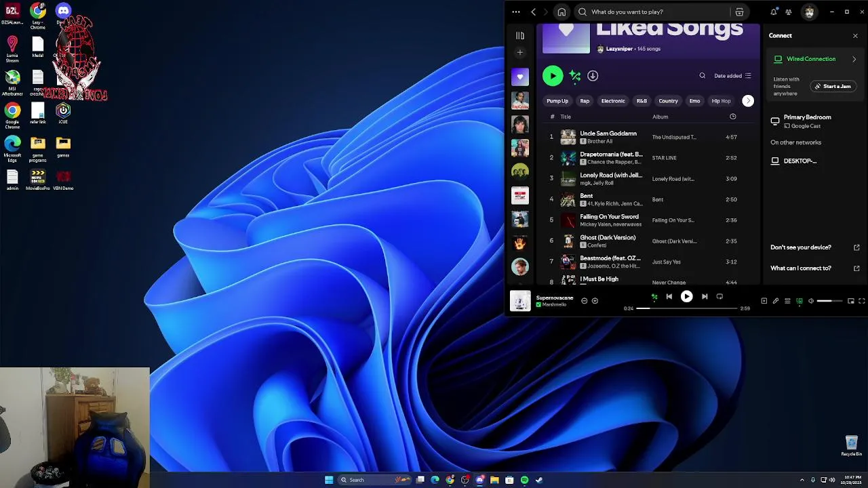Toggle shuffle in the player bar

click(654, 296)
